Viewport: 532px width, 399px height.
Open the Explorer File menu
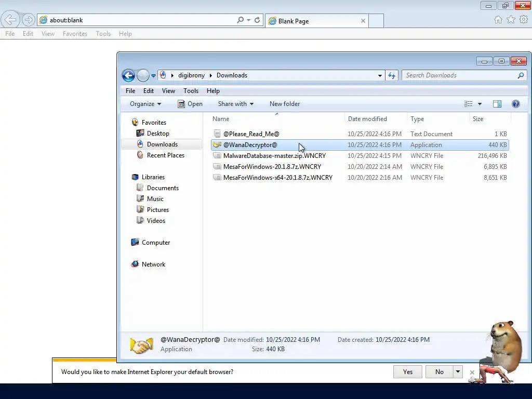130,91
